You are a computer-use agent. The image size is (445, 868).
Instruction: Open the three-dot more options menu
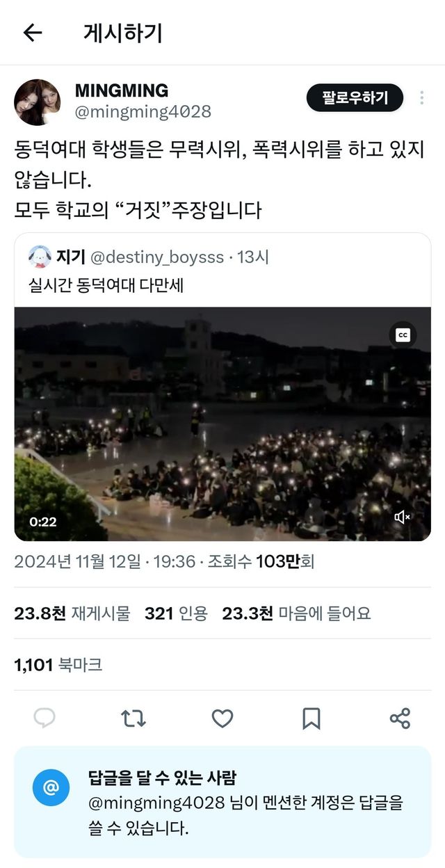[x=422, y=98]
